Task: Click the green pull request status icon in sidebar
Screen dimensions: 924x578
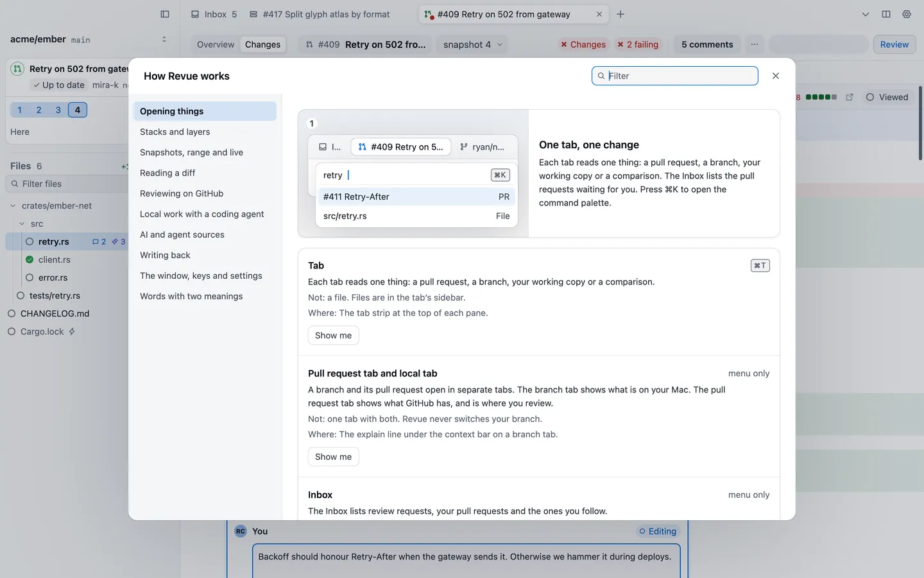Action: [18, 69]
